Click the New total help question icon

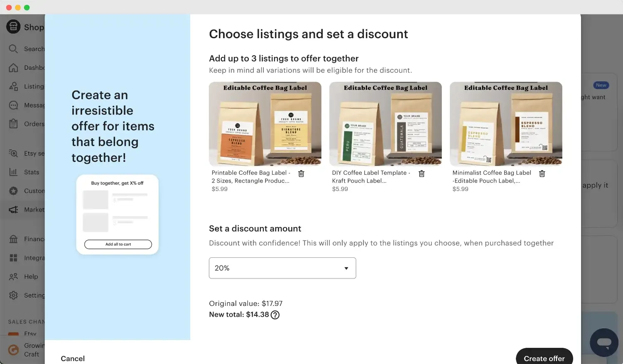[275, 315]
